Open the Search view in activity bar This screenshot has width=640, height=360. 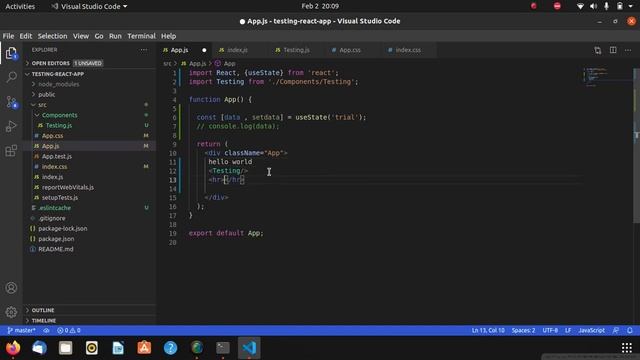tap(11, 77)
